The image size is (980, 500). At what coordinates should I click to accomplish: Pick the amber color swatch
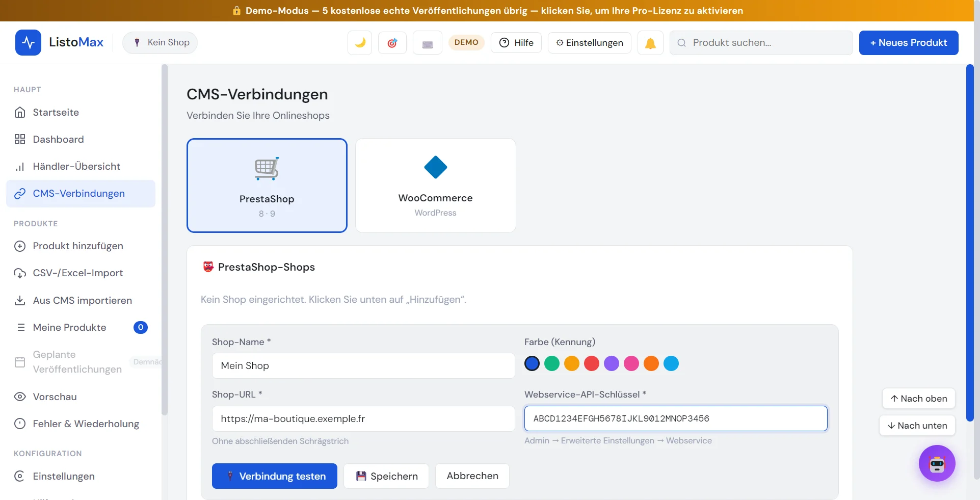tap(572, 363)
